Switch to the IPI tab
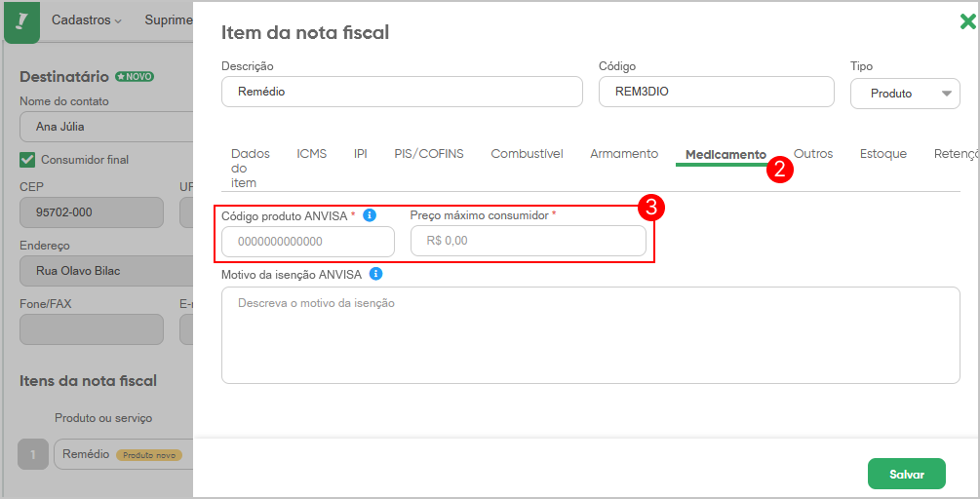Image resolution: width=980 pixels, height=499 pixels. point(361,154)
